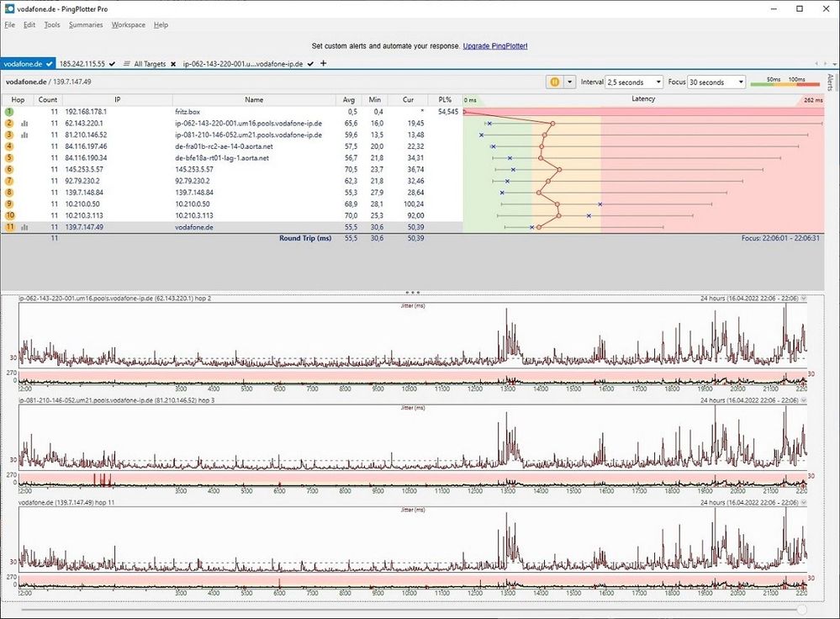Image resolution: width=840 pixels, height=619 pixels.
Task: Expand the arrow next to pause button
Action: 571,82
